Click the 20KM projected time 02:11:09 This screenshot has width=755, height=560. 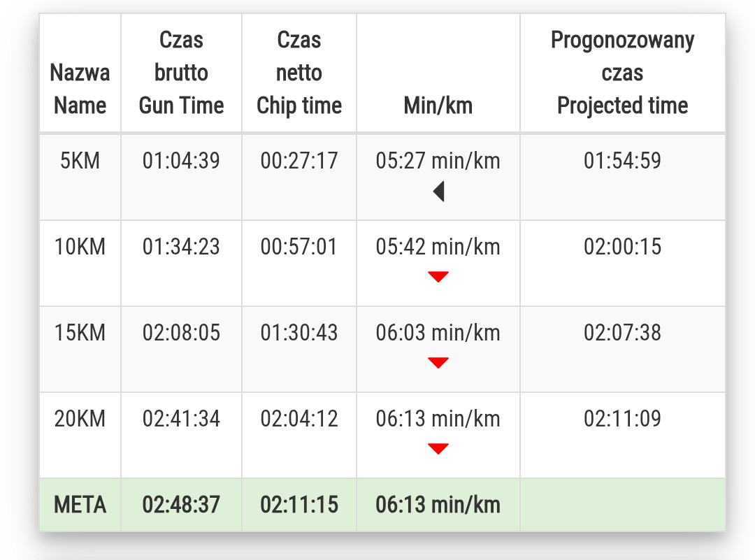[x=622, y=419]
